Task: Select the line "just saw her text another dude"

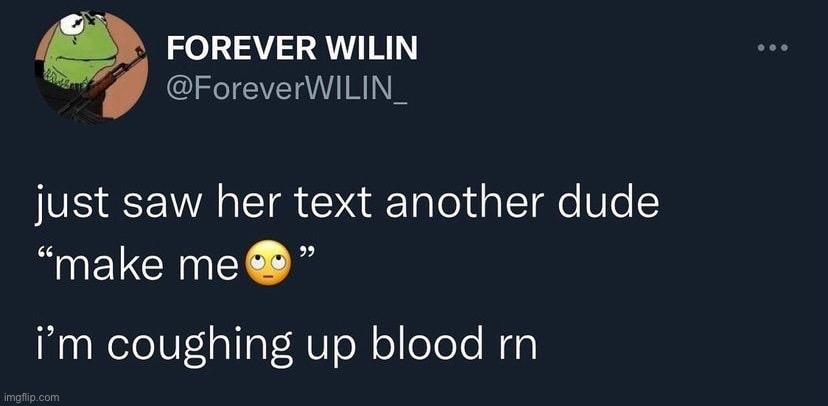Action: tap(347, 205)
